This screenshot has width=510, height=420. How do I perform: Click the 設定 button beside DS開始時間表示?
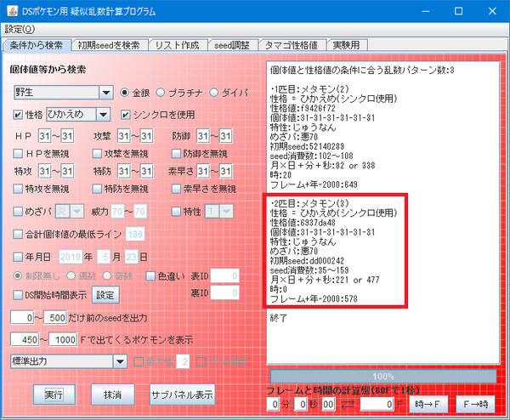coord(105,295)
